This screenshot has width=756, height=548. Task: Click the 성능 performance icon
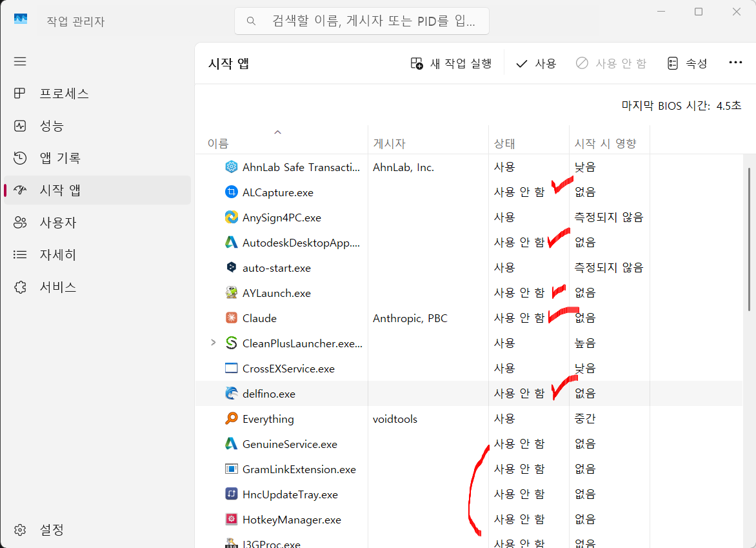pos(20,126)
